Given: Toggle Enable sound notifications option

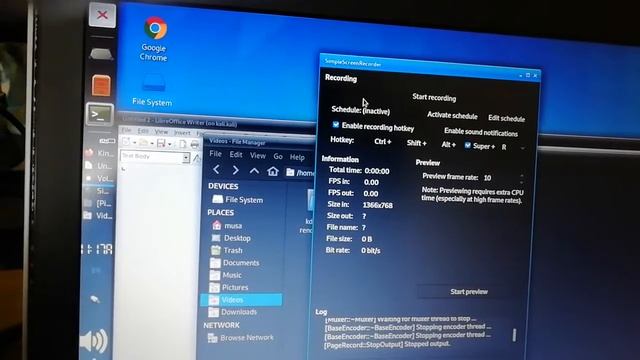Looking at the screenshot, I should (x=481, y=132).
